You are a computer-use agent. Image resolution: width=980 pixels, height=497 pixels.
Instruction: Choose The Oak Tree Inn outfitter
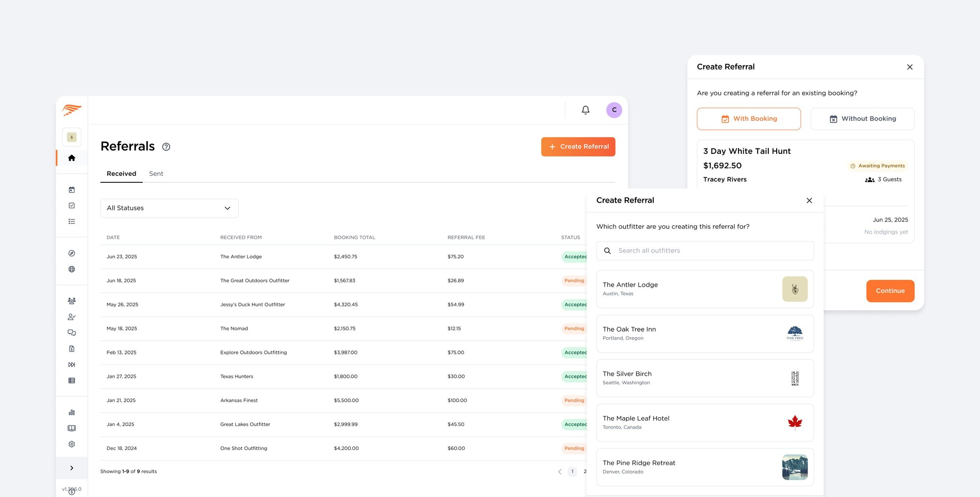(705, 333)
